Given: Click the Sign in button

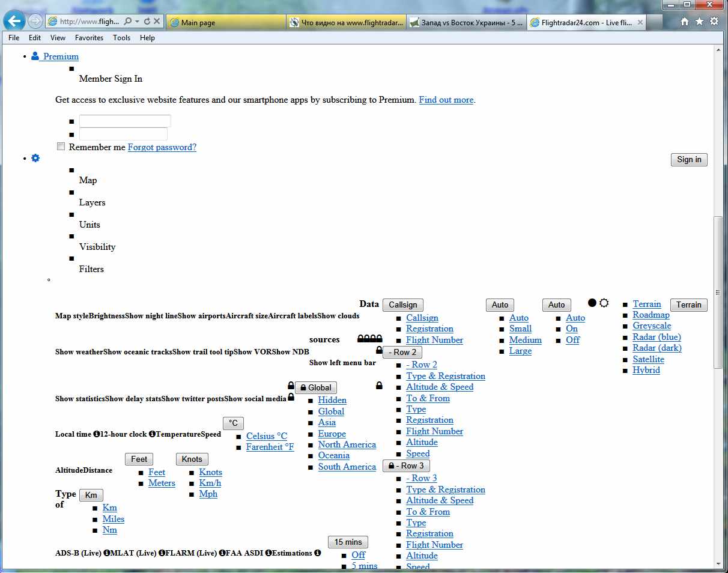Looking at the screenshot, I should coord(689,160).
